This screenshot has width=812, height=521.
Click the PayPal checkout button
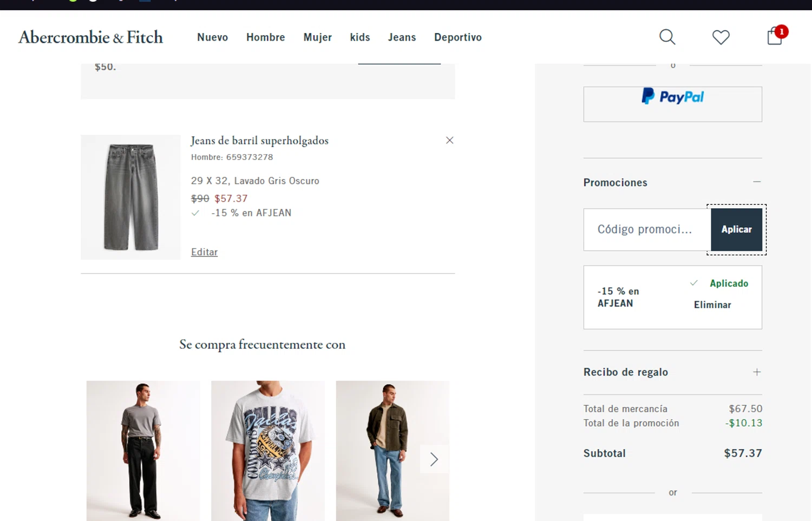[672, 104]
